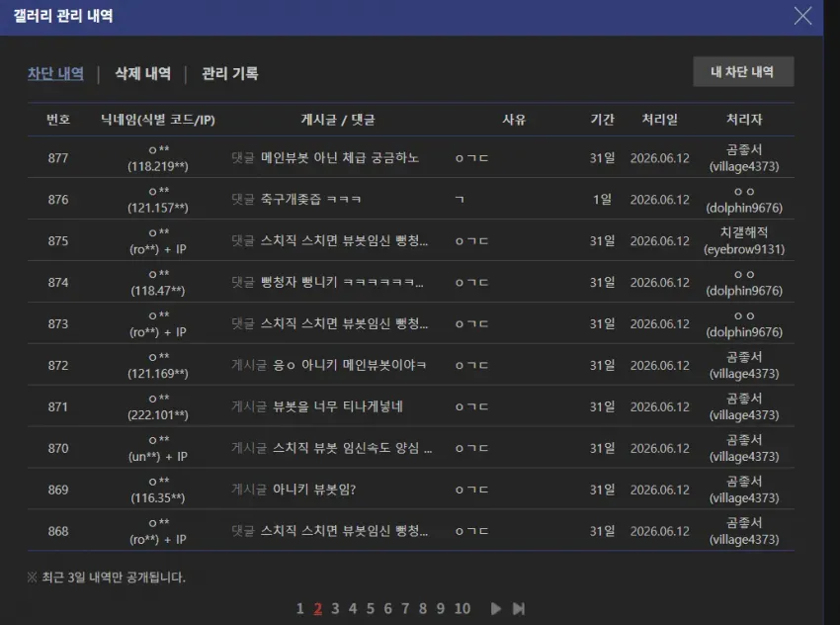Viewport: 840px width, 625px height.
Task: Click IP '(222.101**)' in row 871
Action: 158,415
